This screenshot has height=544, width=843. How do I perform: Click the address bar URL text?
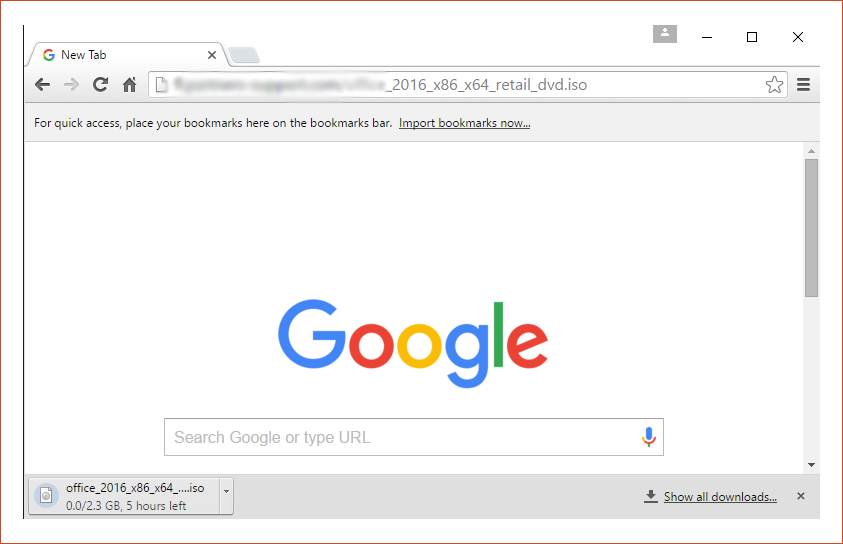pos(381,84)
